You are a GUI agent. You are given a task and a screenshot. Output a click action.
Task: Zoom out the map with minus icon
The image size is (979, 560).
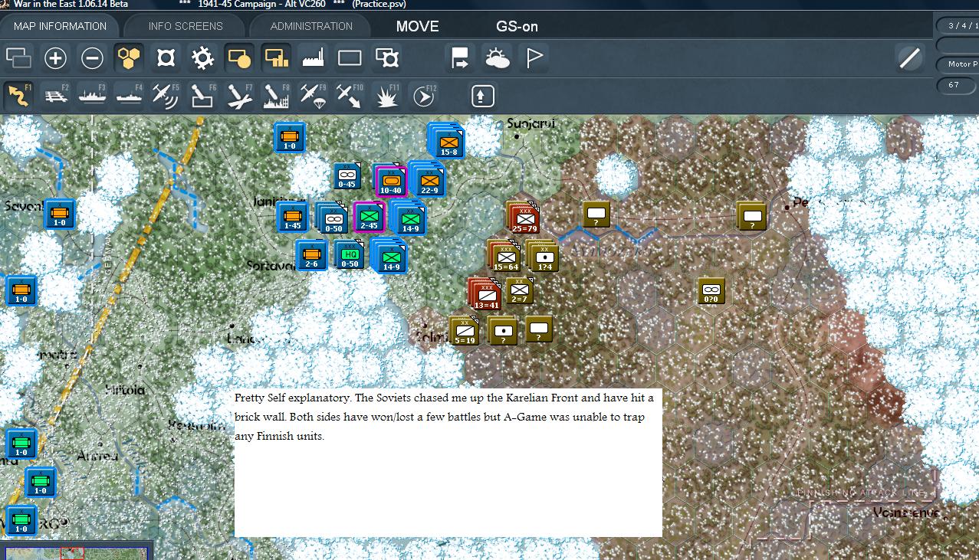coord(92,58)
